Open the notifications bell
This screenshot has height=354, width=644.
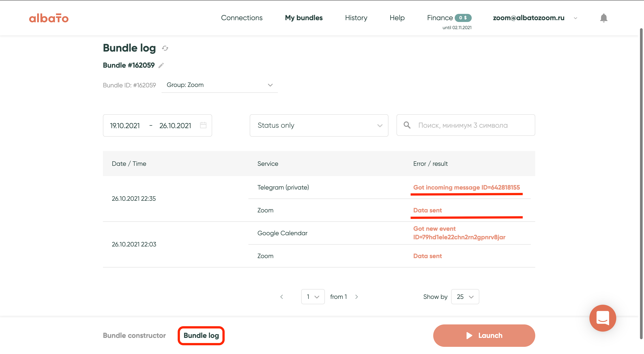(x=603, y=18)
